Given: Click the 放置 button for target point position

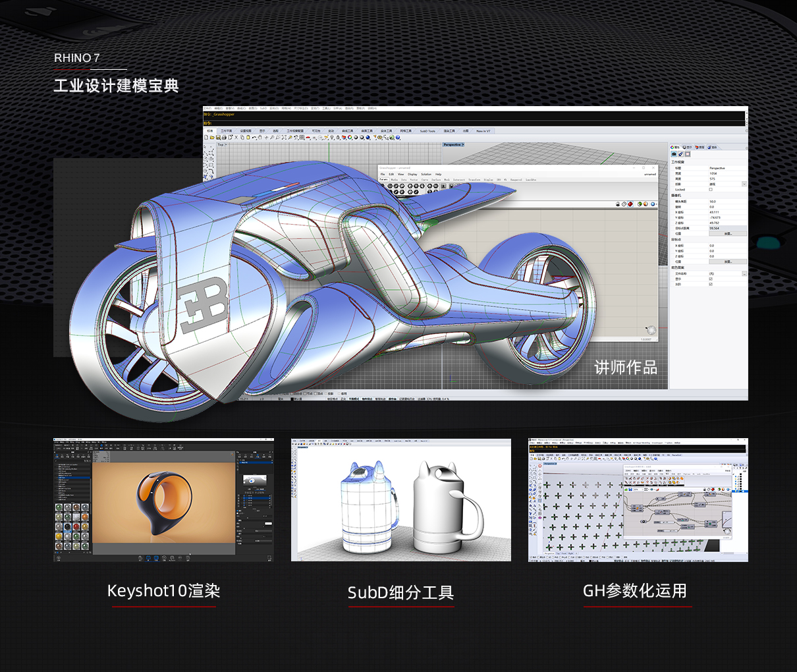Looking at the screenshot, I should pos(728,262).
